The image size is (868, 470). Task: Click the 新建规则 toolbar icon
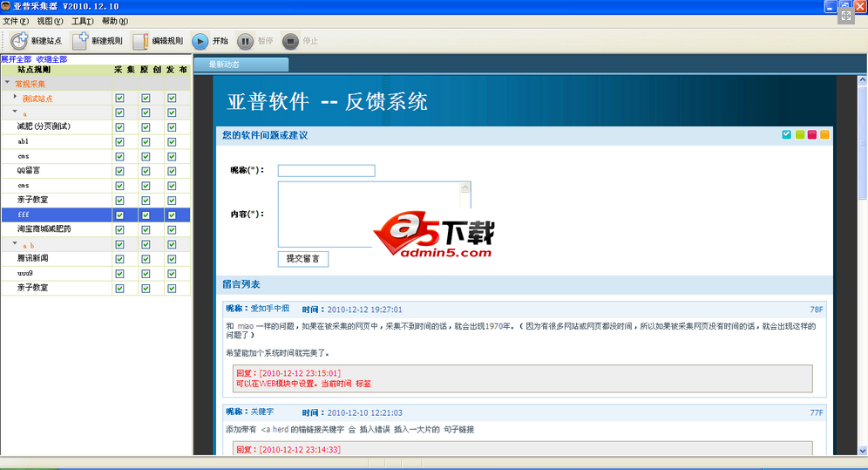80,41
